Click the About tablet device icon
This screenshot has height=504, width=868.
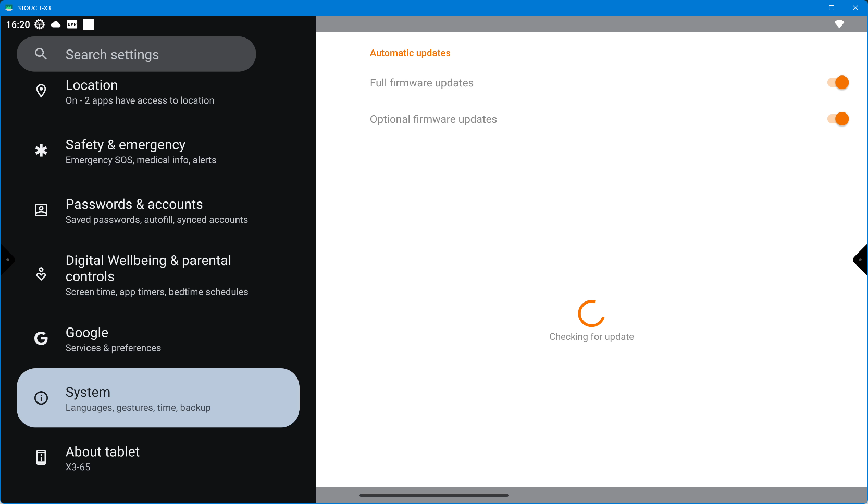pos(41,458)
